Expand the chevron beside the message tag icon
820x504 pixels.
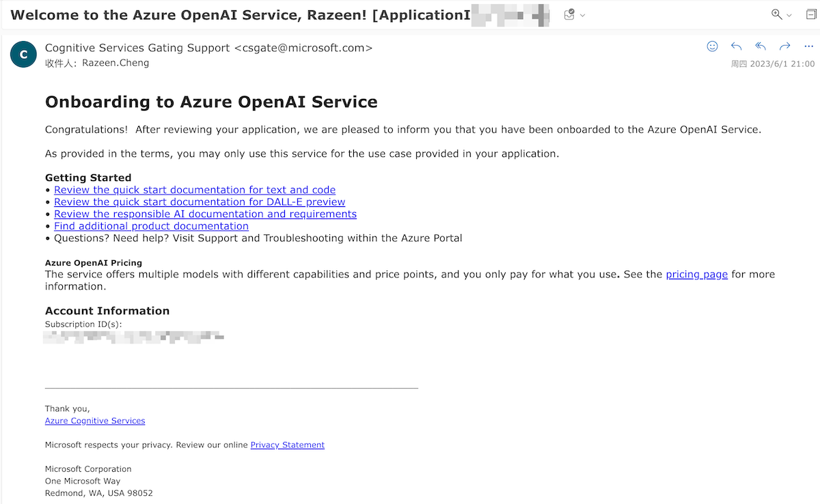pos(582,15)
